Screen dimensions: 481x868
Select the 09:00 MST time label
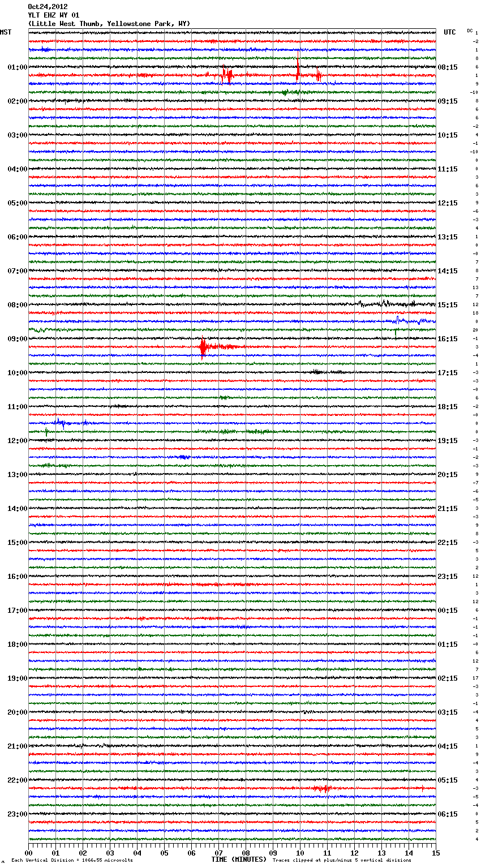[x=17, y=339]
